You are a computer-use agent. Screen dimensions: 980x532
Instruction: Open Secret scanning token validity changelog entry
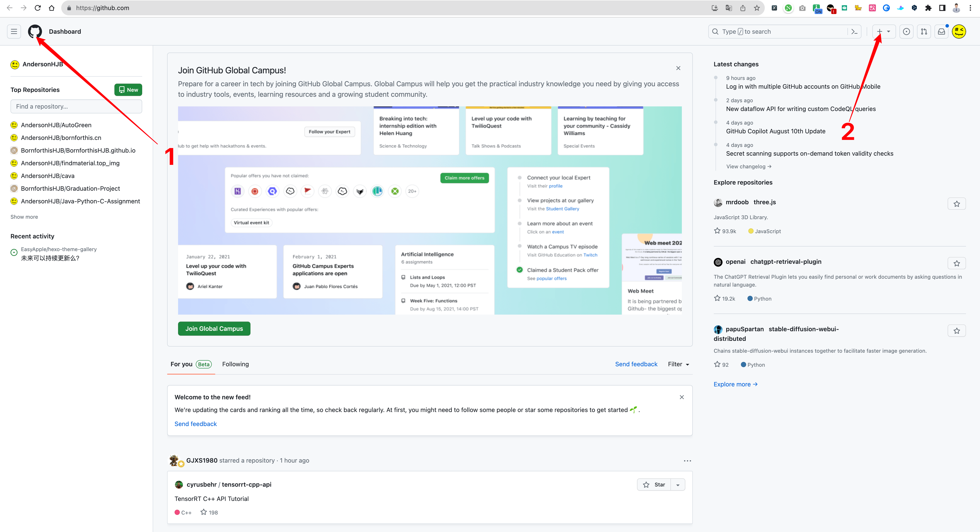point(810,153)
